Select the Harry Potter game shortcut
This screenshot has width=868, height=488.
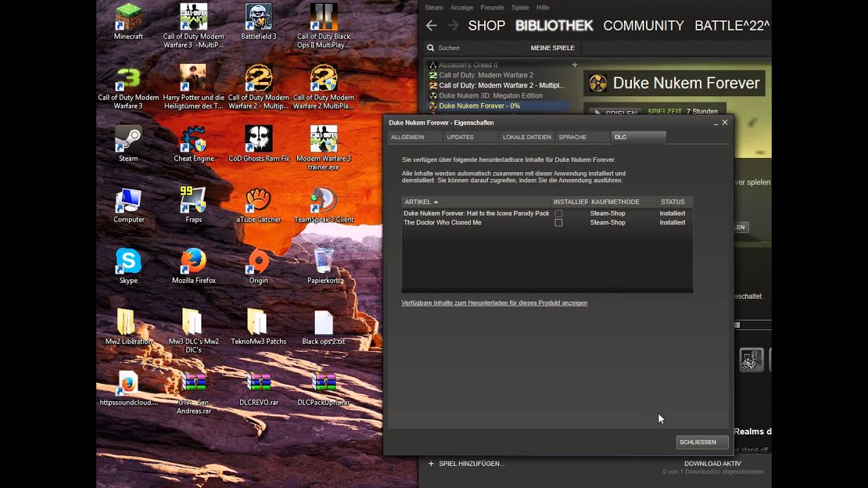(193, 87)
